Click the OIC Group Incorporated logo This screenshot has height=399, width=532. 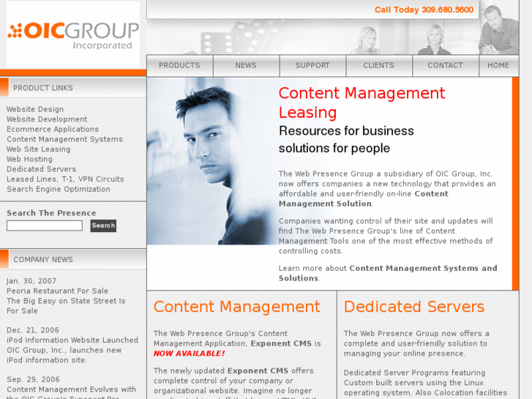(73, 34)
